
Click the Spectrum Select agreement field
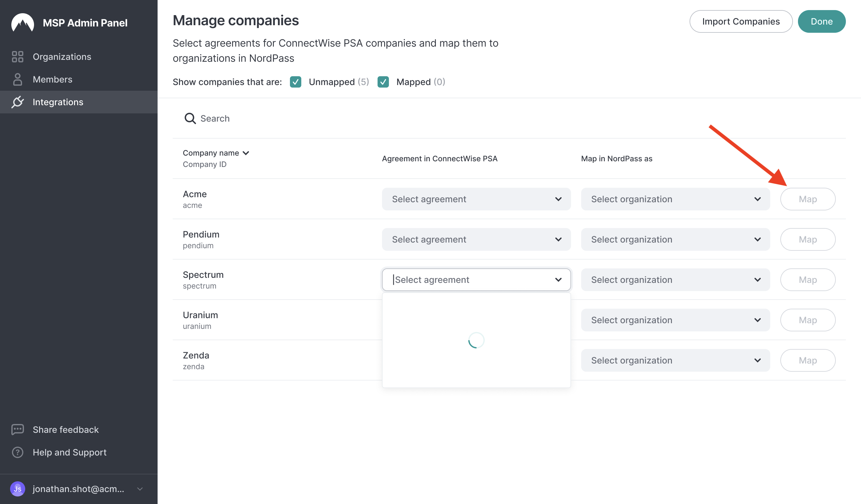476,280
